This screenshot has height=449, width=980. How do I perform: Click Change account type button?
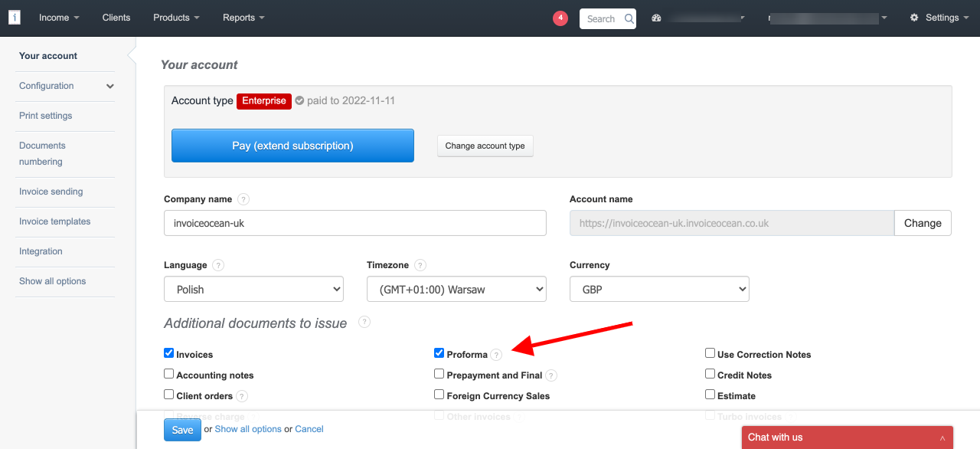coord(485,146)
